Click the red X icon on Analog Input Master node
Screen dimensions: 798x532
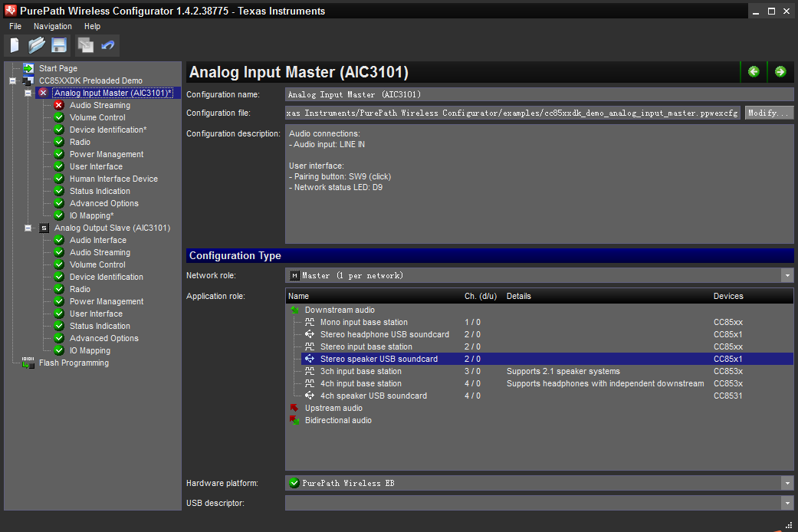click(44, 93)
